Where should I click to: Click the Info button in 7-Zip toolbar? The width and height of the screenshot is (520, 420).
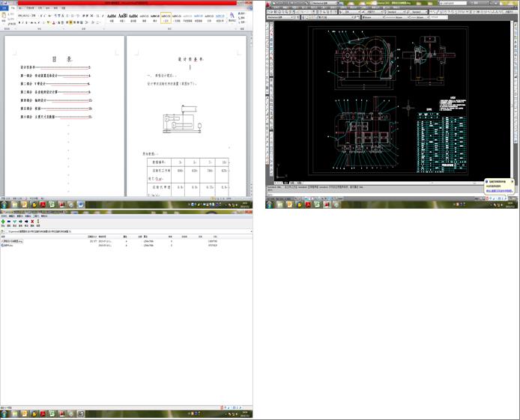coord(38,222)
